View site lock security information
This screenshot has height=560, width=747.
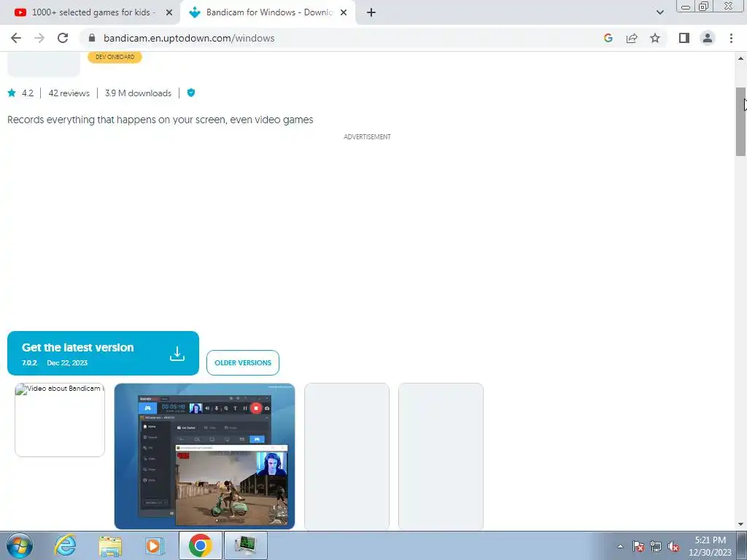pos(92,38)
